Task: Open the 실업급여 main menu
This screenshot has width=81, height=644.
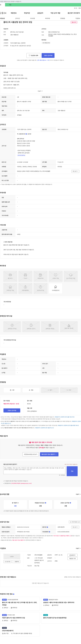Action: pyautogui.click(x=40, y=13)
